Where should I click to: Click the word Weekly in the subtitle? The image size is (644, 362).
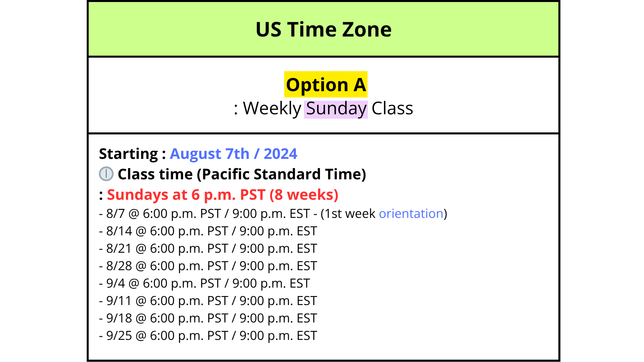point(272,109)
